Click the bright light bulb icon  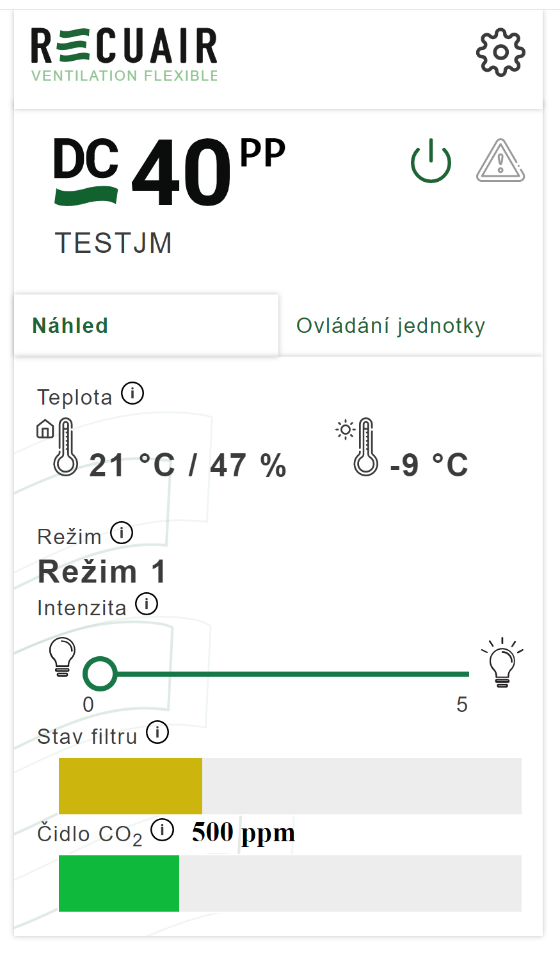[502, 662]
